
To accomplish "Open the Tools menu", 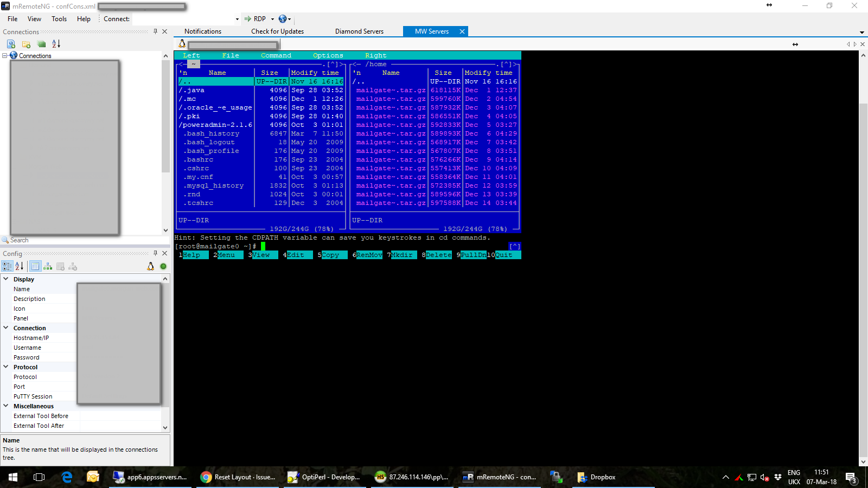I will pyautogui.click(x=59, y=18).
